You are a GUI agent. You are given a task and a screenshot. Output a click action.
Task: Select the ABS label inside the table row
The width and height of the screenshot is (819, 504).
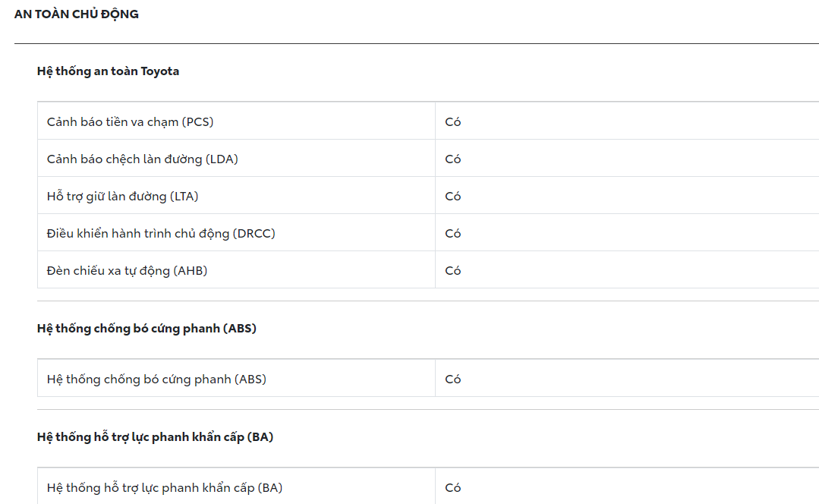(156, 379)
